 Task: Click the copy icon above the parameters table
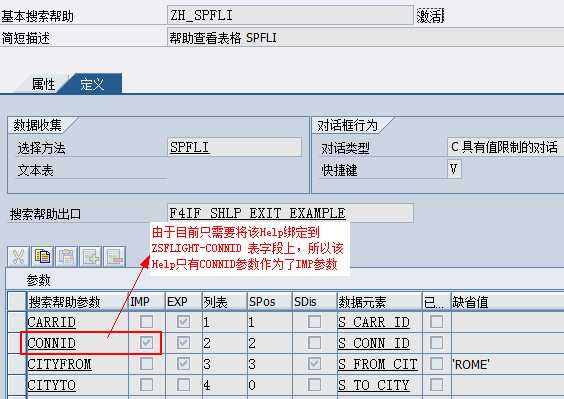[42, 257]
